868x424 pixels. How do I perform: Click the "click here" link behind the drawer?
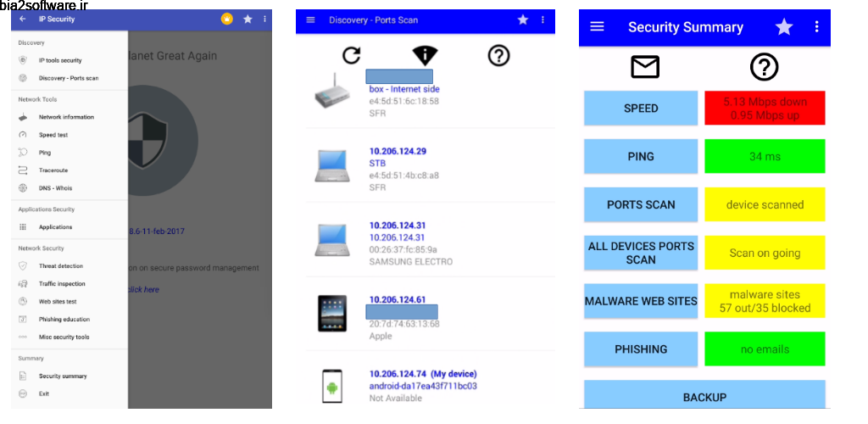coord(144,289)
